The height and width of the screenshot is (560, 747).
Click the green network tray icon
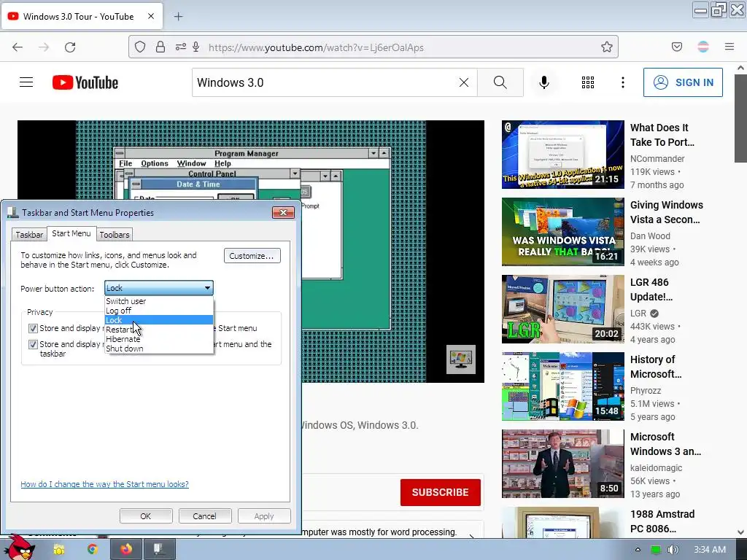click(656, 550)
